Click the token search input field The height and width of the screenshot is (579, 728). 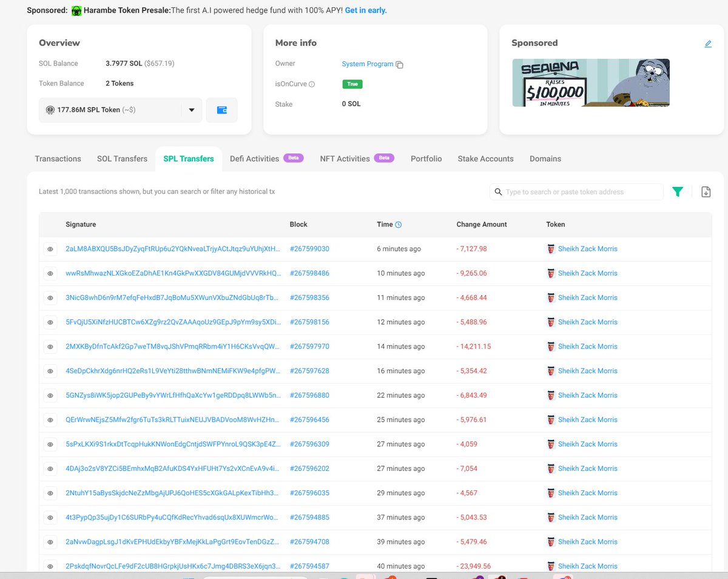[x=576, y=191]
